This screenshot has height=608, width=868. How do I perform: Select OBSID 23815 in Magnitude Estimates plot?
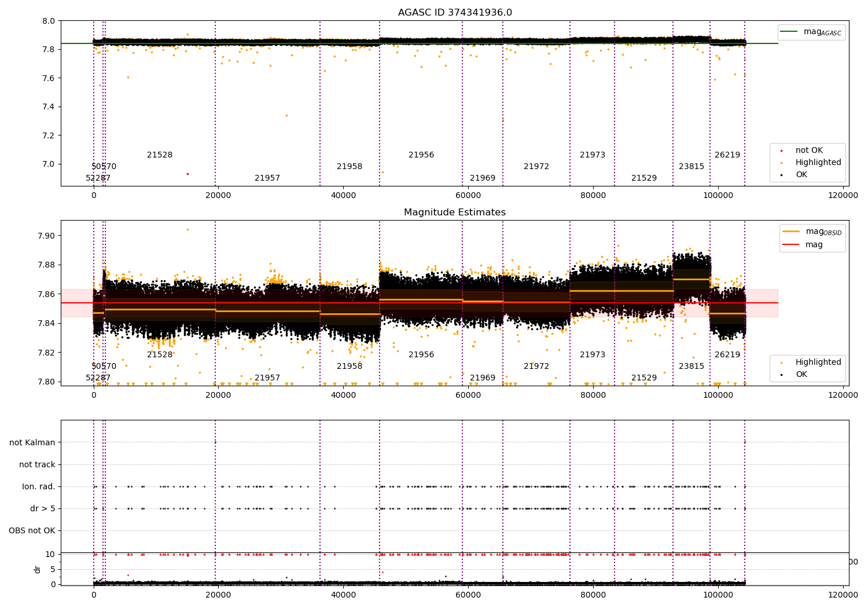click(x=692, y=367)
